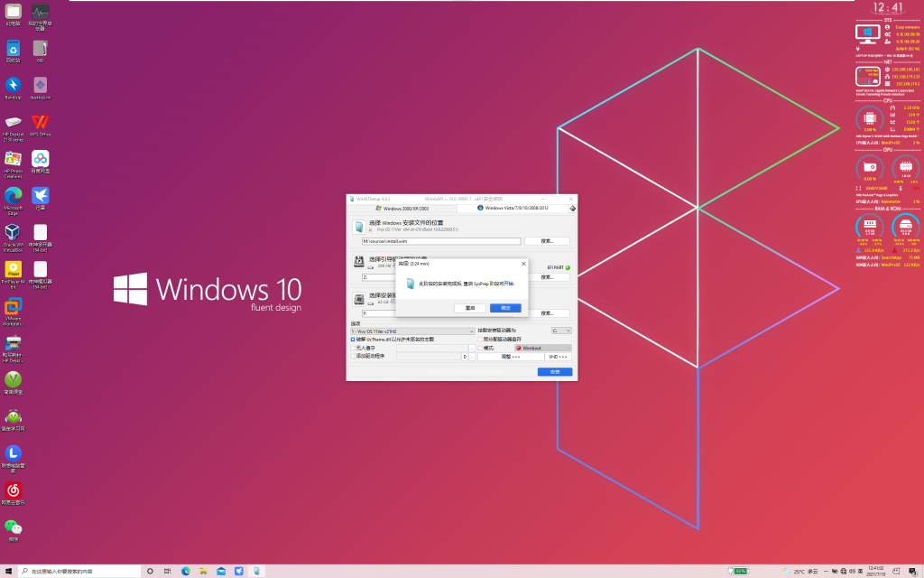
Task: Open the notification center icon
Action: [912, 571]
